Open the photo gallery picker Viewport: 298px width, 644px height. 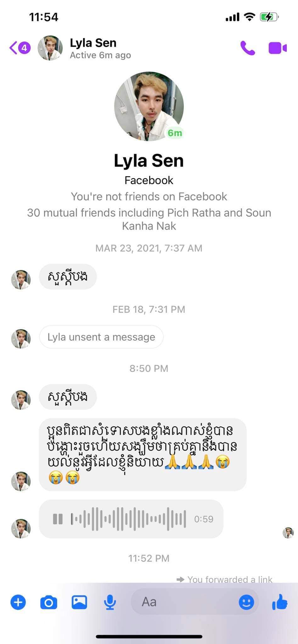point(79,602)
